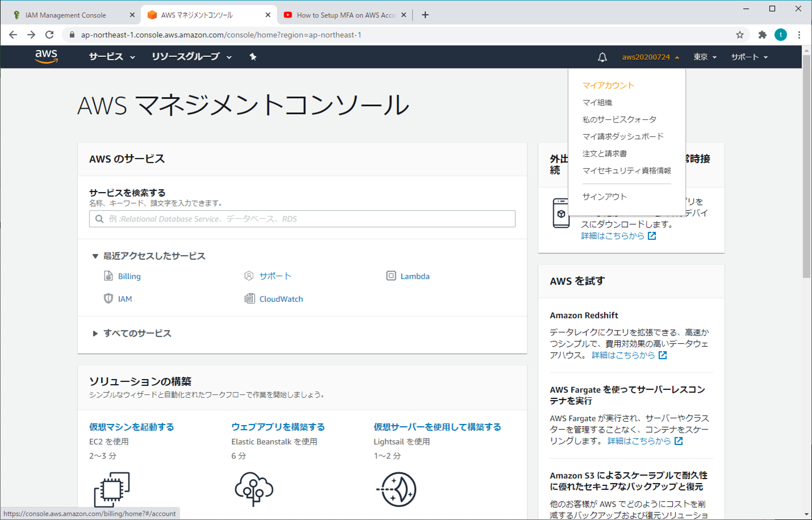Screen dimensions: 812x520
Task: Open the Lambda link
Action: [415, 276]
